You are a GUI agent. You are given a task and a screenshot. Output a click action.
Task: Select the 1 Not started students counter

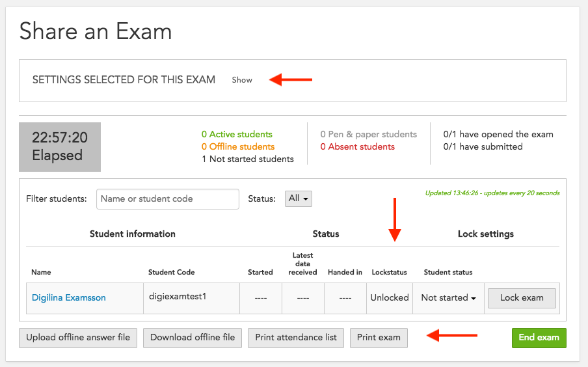point(248,159)
